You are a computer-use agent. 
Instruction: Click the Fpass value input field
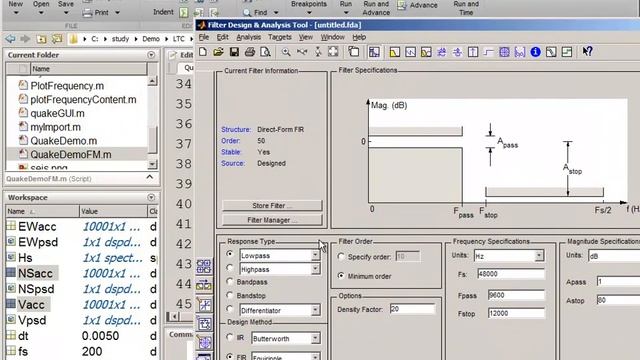(x=516, y=295)
